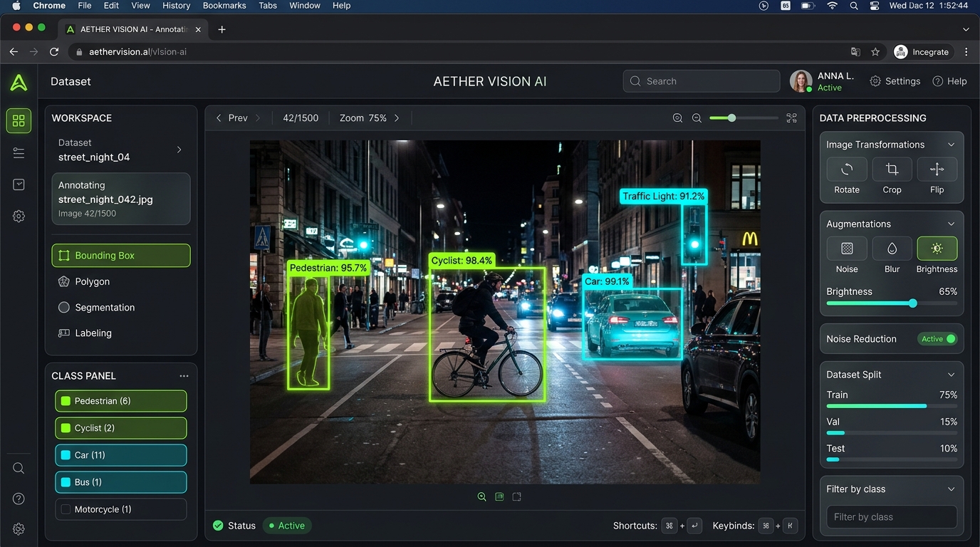Select the Crop transformation tool
Image resolution: width=980 pixels, height=547 pixels.
coord(892,170)
